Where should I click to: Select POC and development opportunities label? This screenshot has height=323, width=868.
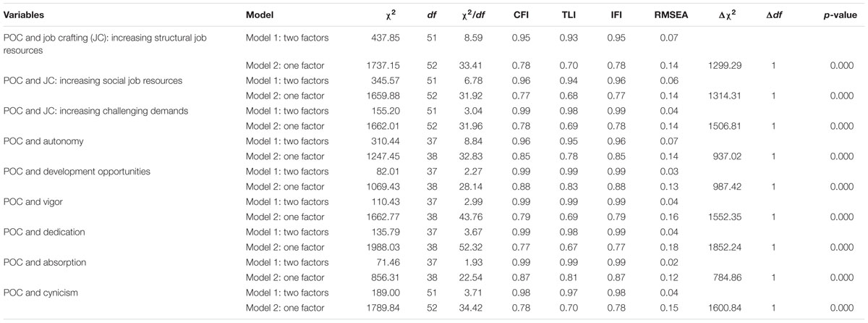coord(77,172)
